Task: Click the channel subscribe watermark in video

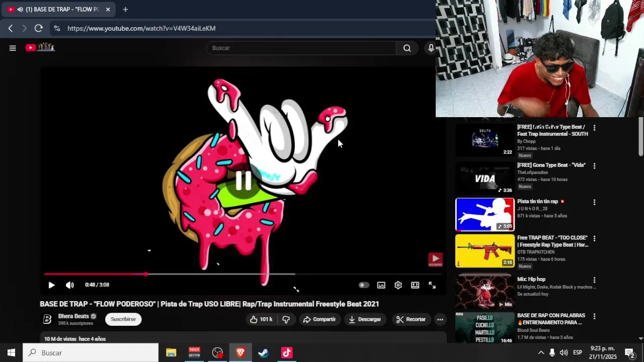Action: tap(435, 259)
